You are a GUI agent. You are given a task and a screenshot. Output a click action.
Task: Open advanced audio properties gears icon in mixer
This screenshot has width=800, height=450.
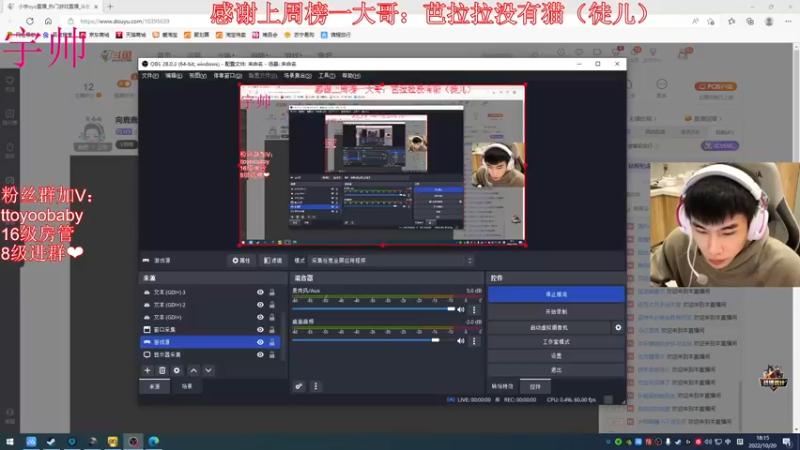tap(298, 386)
